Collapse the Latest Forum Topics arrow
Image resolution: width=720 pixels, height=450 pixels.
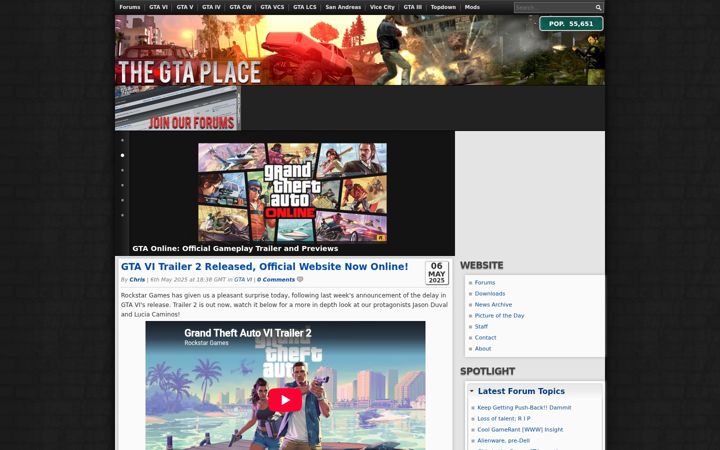471,391
